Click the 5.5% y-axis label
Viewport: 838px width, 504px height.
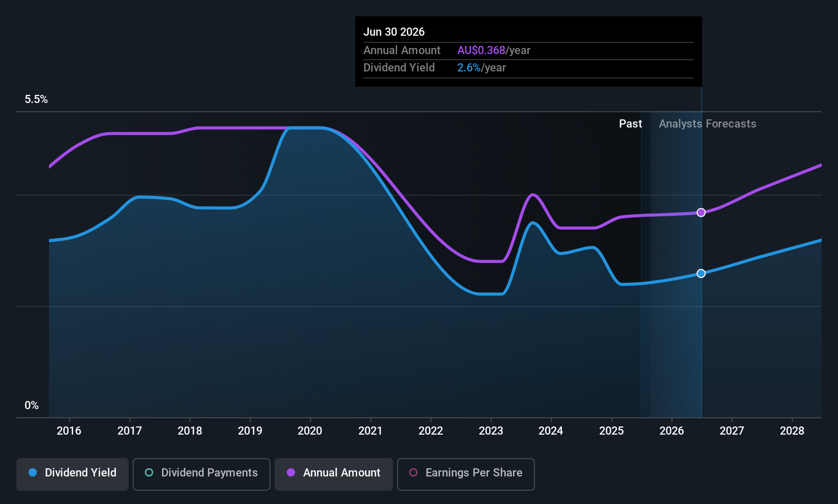[x=36, y=99]
